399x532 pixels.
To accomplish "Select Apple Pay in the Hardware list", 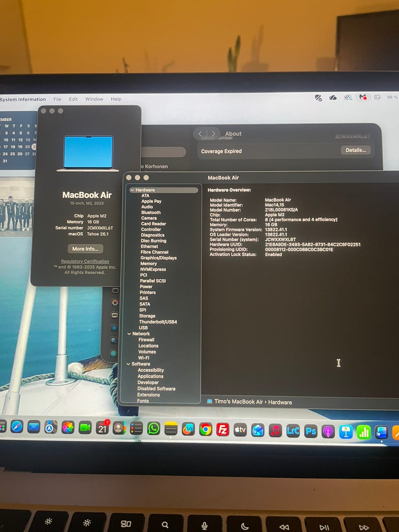I will tap(151, 201).
